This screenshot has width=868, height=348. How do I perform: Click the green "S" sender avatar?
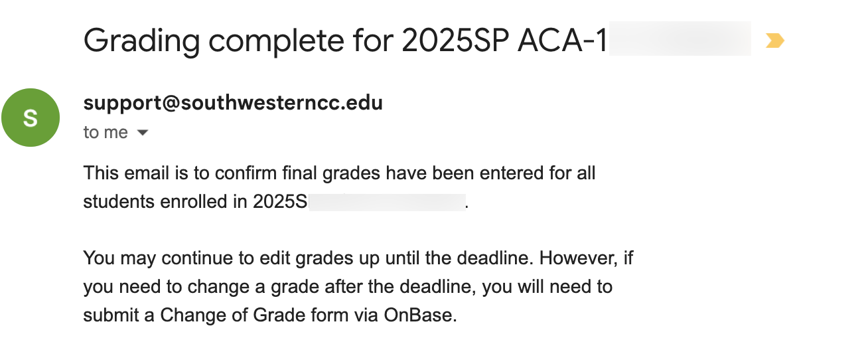(x=31, y=118)
